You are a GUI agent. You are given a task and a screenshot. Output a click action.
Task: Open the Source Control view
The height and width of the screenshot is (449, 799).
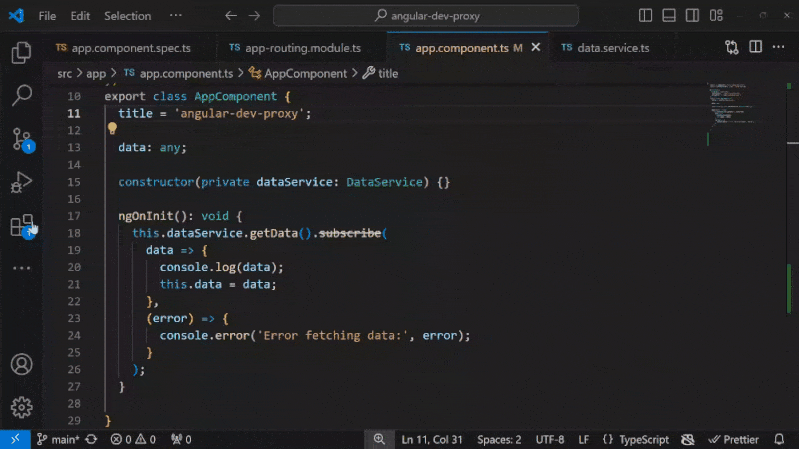[x=21, y=139]
